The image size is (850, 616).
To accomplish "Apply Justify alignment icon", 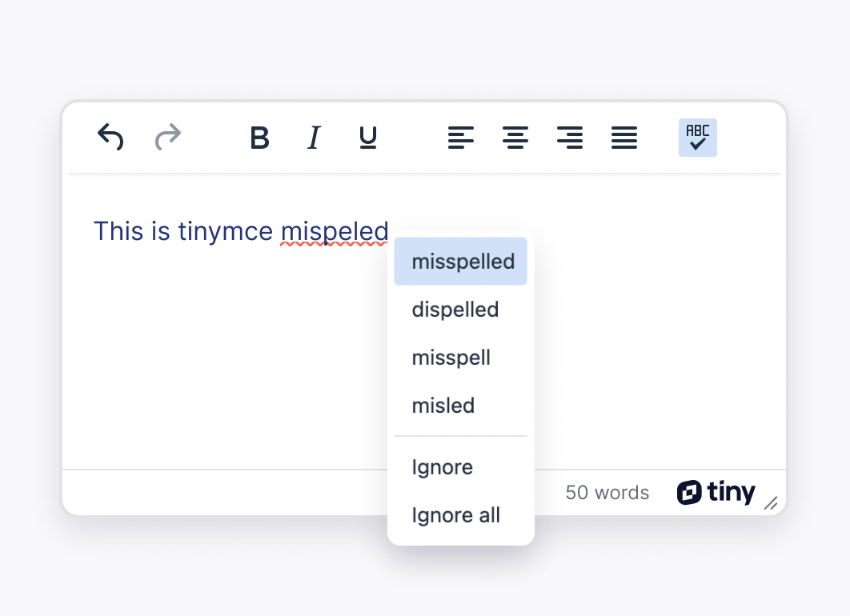I will [624, 138].
